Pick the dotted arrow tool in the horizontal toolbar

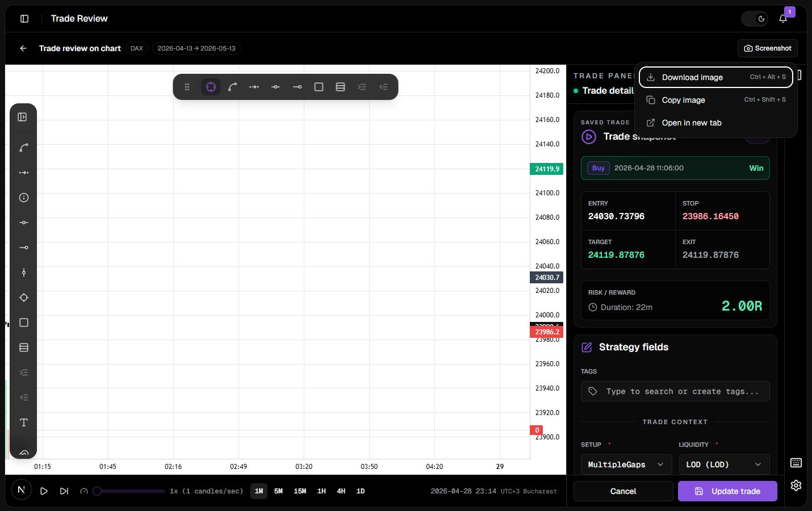coord(254,87)
